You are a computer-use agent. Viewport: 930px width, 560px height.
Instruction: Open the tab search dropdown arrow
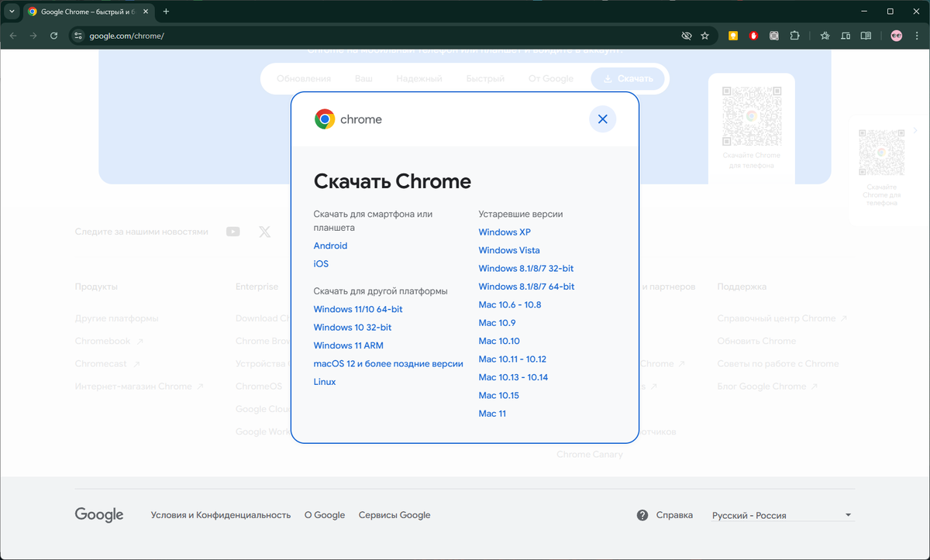[x=12, y=12]
